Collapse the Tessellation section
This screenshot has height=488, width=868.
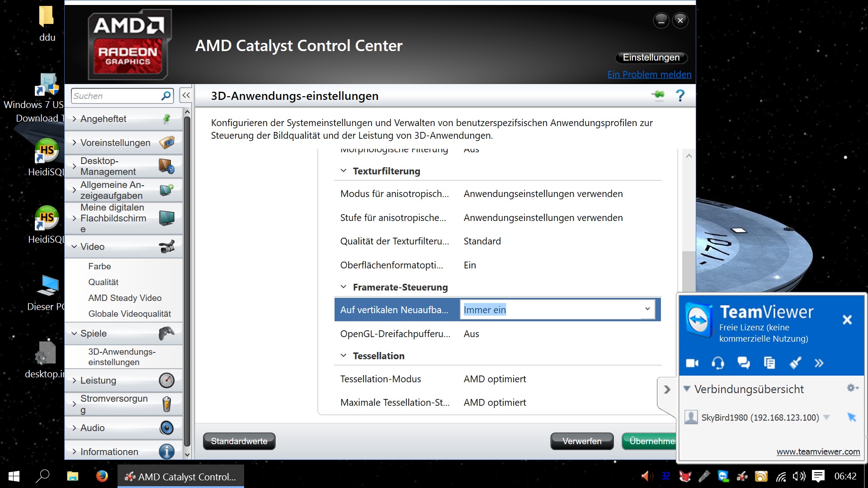pos(344,356)
